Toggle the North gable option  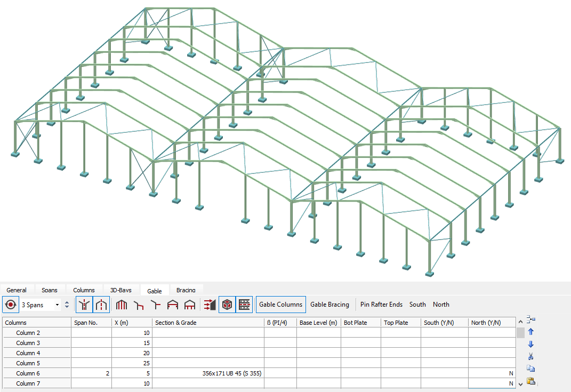pos(441,305)
